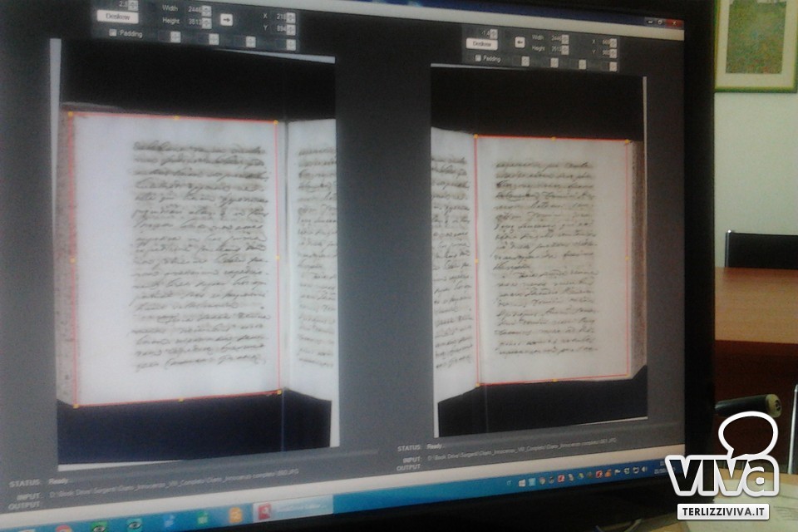Viewport: 798px width, 532px height.
Task: Adjust the right panel Y stepper
Action: [613, 53]
